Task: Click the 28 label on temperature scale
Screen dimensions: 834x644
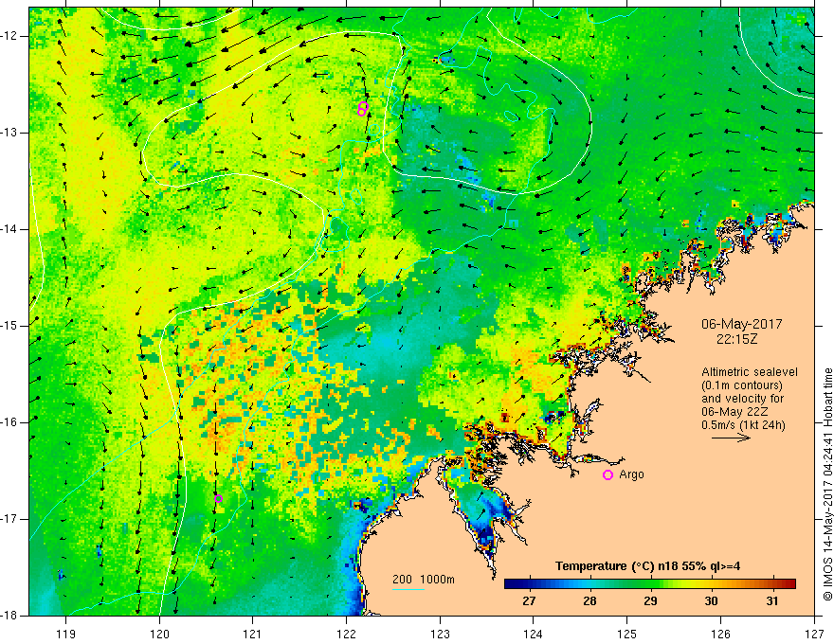Action: (589, 601)
